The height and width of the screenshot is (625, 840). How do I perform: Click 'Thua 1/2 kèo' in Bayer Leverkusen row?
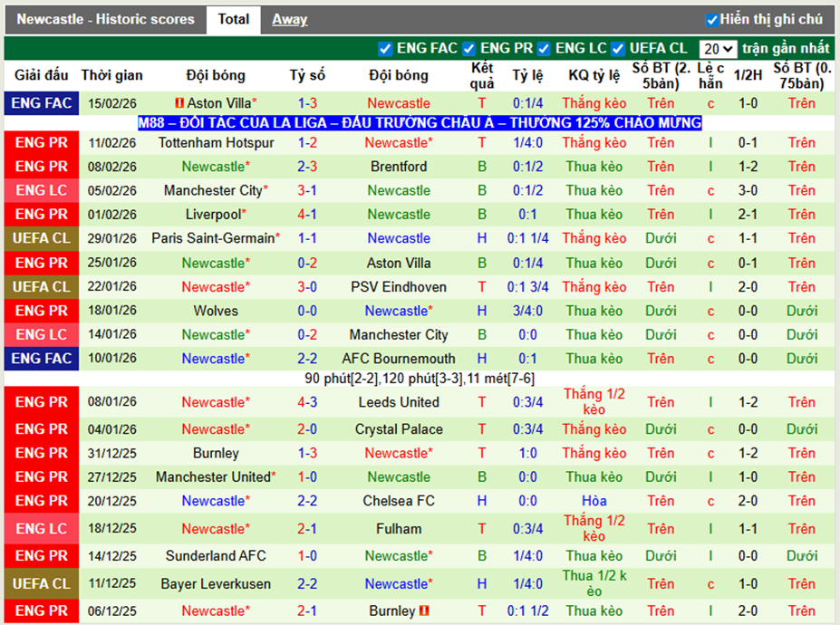(x=594, y=583)
